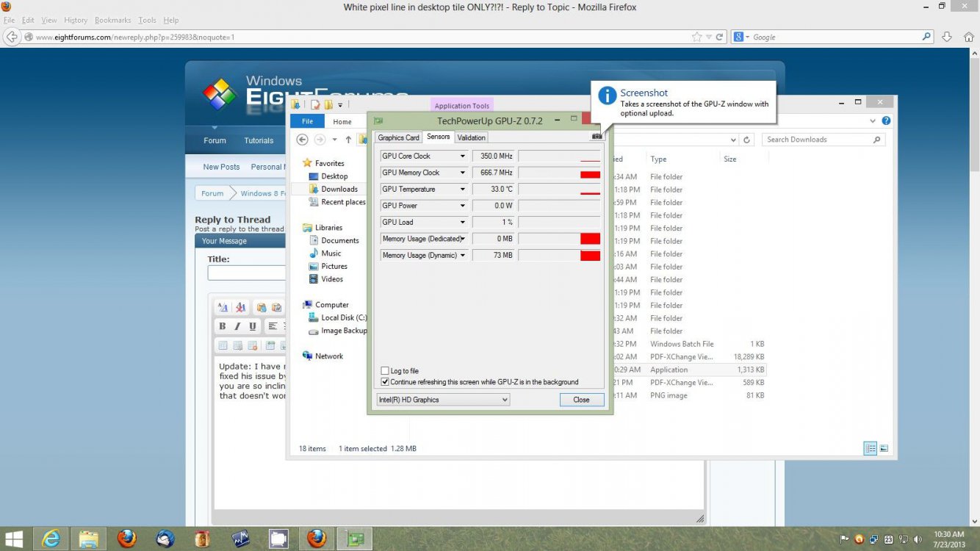Open Memory Usage (Dynamic) sensor dropdown
The height and width of the screenshot is (551, 980).
coord(463,255)
